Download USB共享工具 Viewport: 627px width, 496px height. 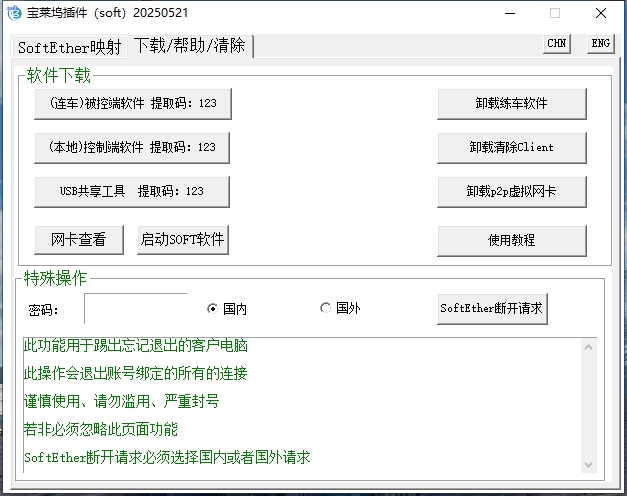pos(132,191)
